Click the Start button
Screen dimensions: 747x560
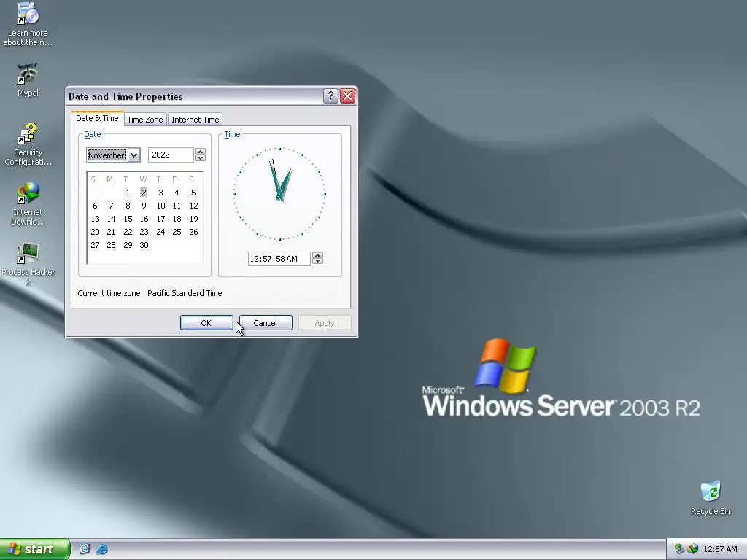pos(35,549)
